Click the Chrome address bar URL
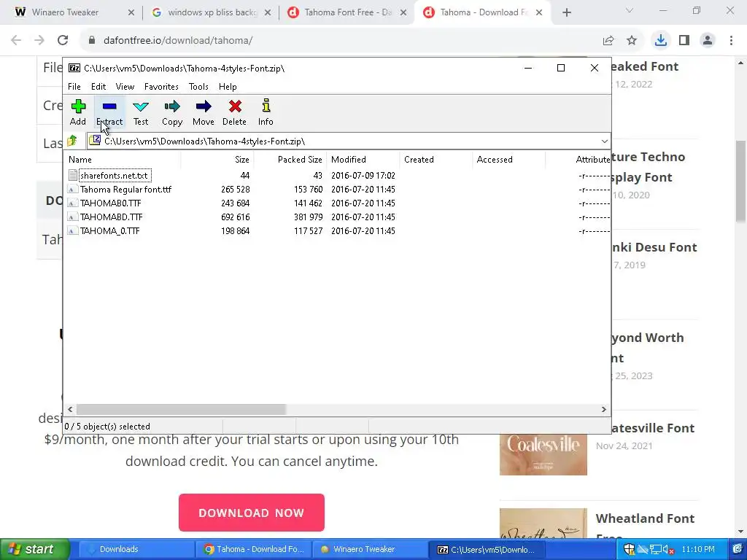 178,41
